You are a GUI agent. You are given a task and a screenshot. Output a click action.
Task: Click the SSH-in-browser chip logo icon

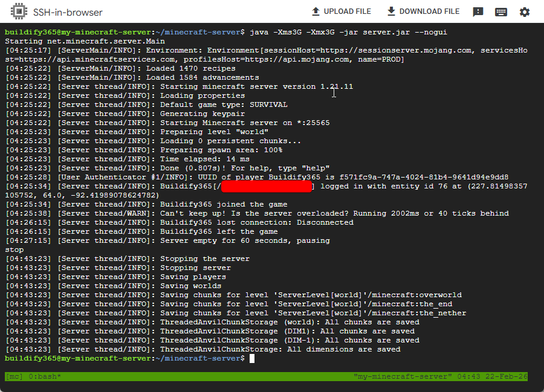click(x=19, y=12)
